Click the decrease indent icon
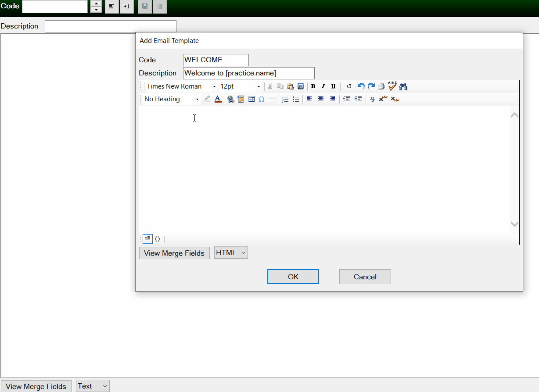The height and width of the screenshot is (392, 539). [346, 99]
